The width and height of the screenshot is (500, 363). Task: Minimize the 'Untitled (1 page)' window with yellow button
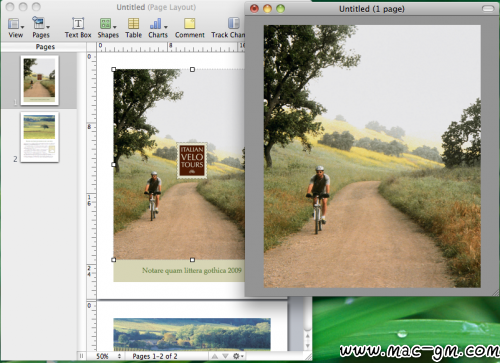click(267, 8)
